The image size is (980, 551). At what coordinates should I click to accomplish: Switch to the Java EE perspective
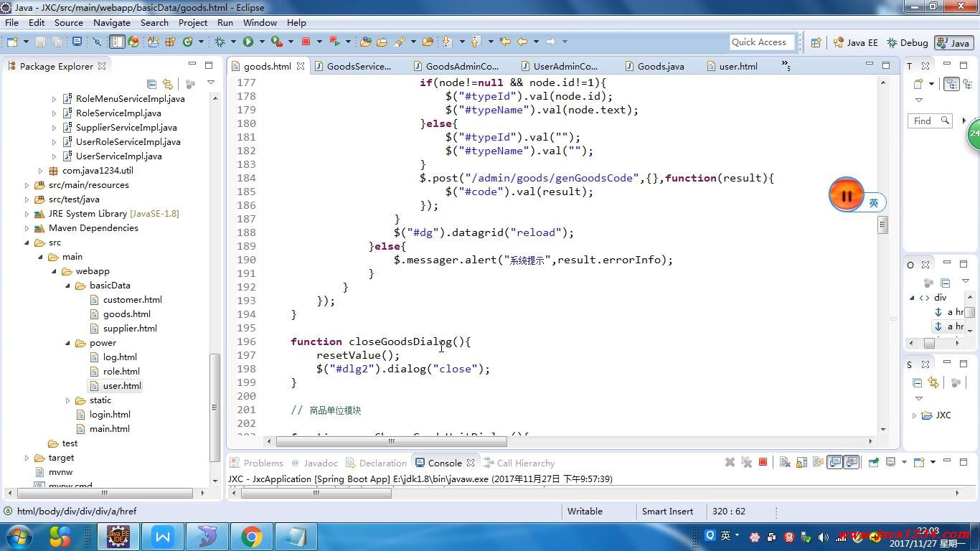[855, 42]
